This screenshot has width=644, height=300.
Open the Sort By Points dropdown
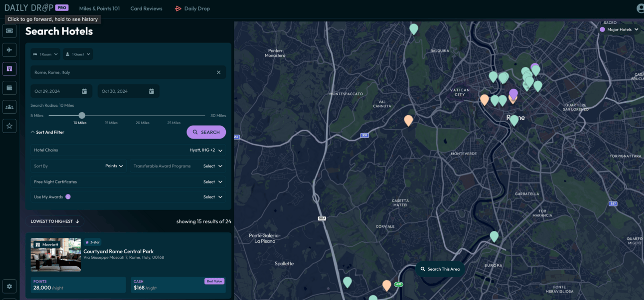point(78,166)
